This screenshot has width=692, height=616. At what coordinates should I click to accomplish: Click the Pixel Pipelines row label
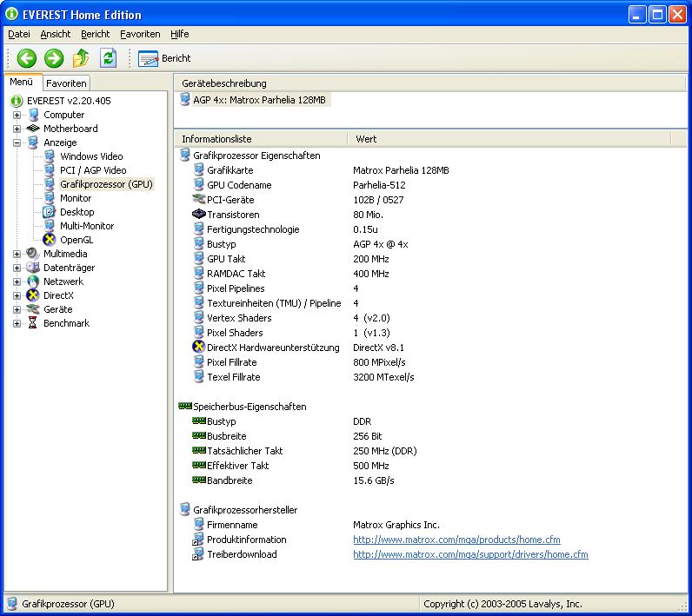click(x=236, y=288)
